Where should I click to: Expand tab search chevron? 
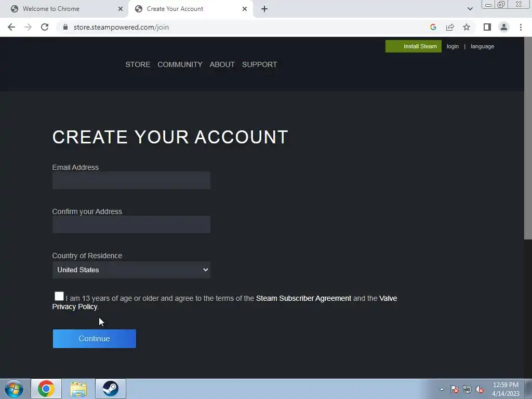pyautogui.click(x=470, y=9)
